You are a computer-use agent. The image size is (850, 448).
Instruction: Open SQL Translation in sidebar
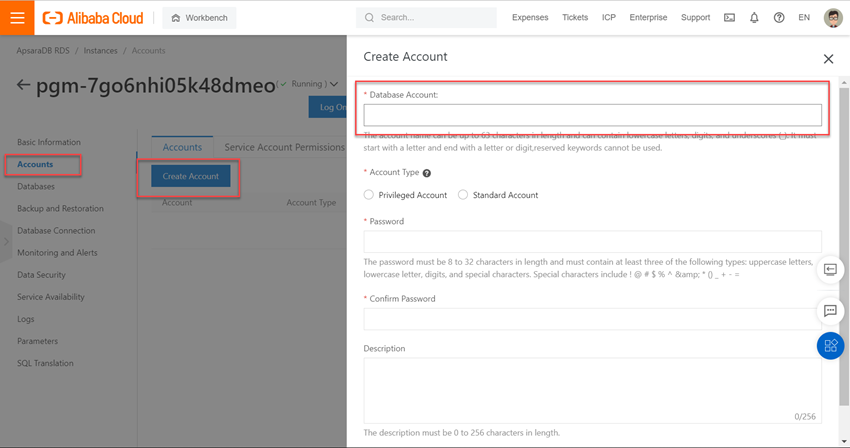(45, 363)
